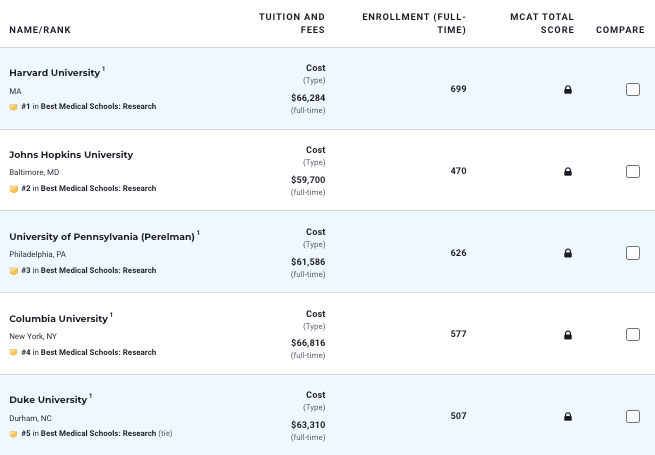
Task: Enable Compare for Columbia University
Action: (x=633, y=335)
